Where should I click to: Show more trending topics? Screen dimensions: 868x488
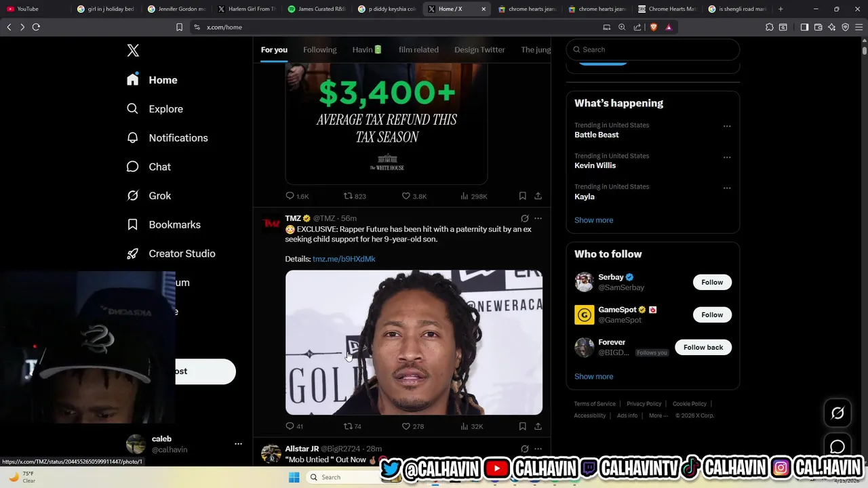click(593, 220)
